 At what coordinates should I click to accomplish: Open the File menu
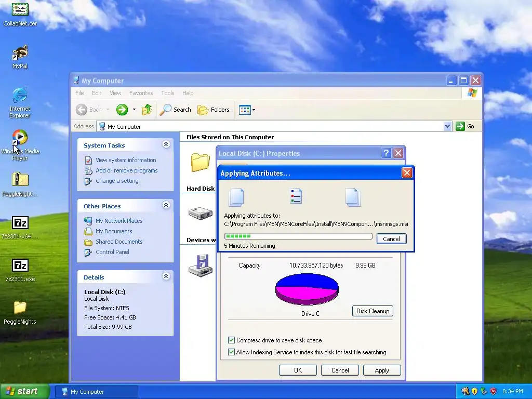(x=79, y=93)
